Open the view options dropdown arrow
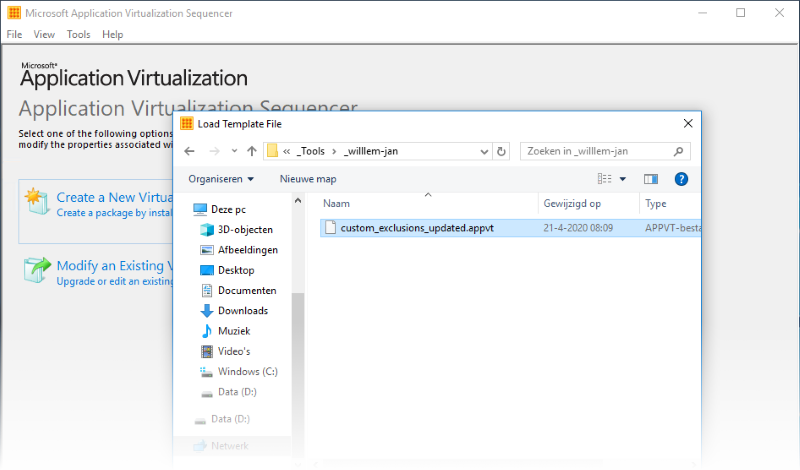Viewport: 800px width, 470px height. (x=622, y=179)
